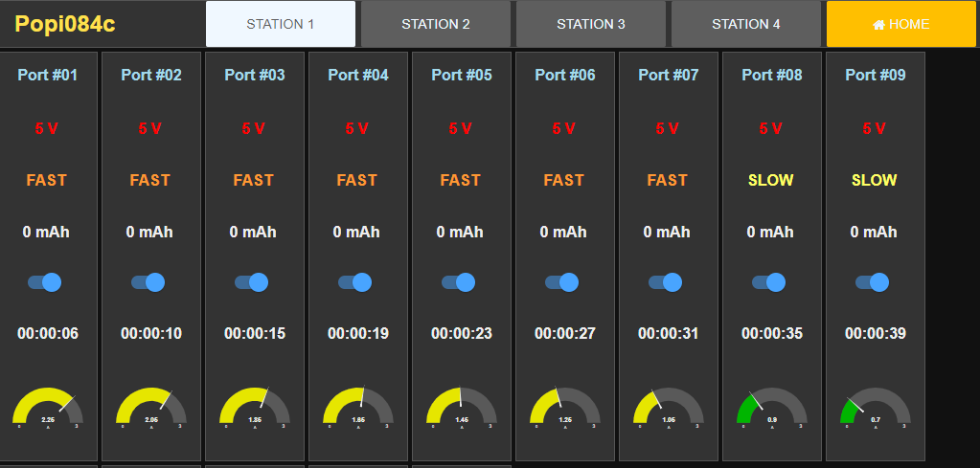This screenshot has height=468, width=980.
Task: Disable the Port #02 switch
Action: [x=148, y=282]
